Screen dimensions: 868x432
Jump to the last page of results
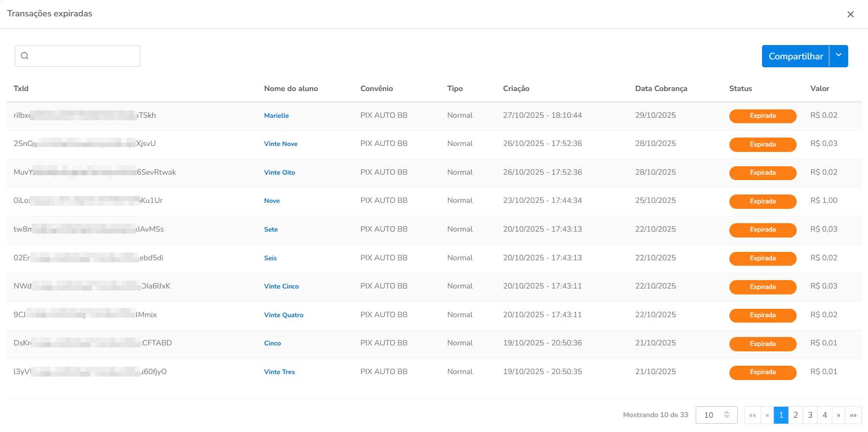pos(853,415)
